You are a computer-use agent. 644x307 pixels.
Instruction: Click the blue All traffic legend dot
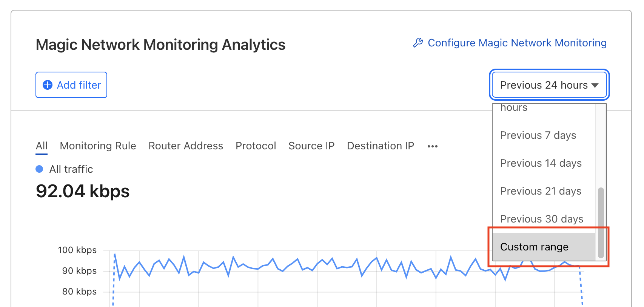pos(39,169)
